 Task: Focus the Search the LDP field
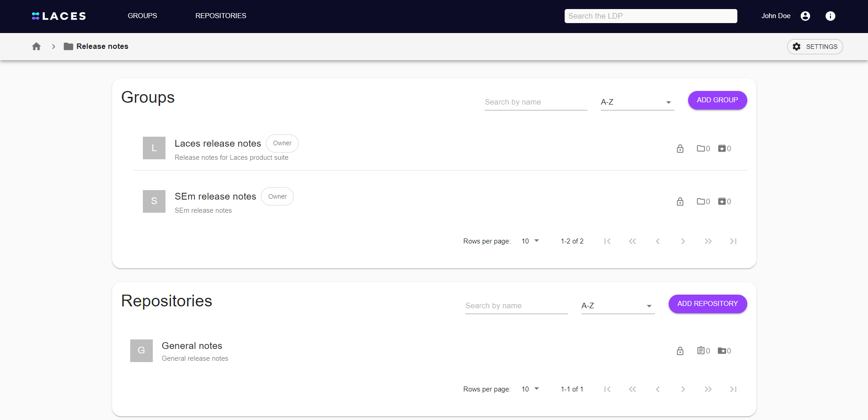pos(651,16)
